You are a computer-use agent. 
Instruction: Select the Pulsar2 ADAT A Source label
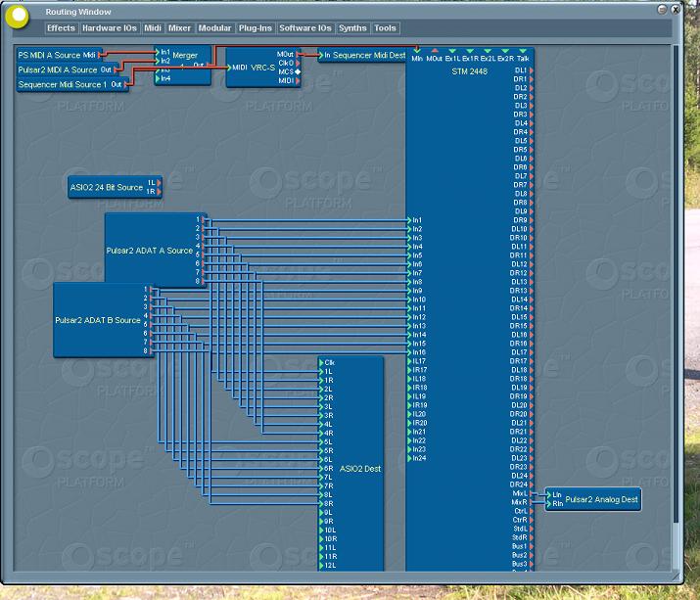click(149, 251)
